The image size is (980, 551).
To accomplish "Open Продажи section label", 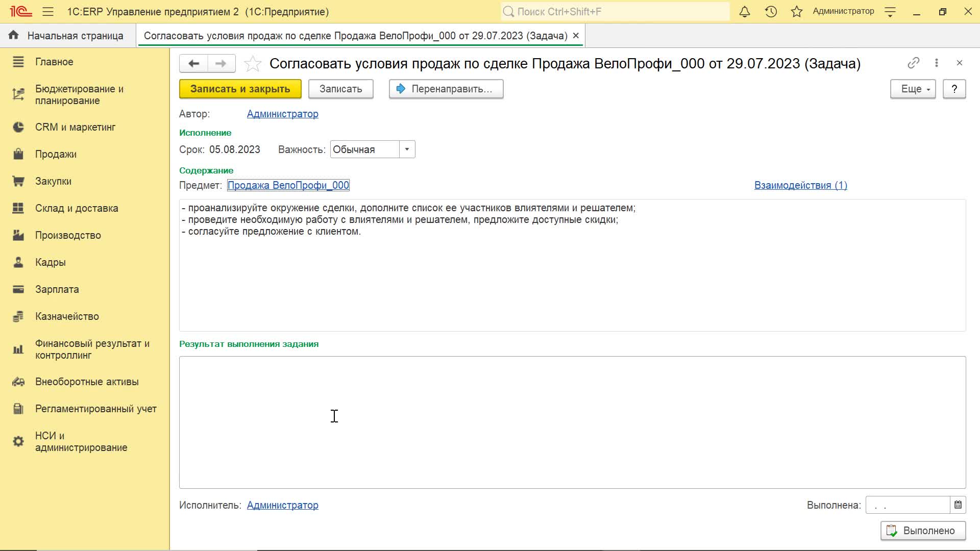I will pyautogui.click(x=56, y=154).
